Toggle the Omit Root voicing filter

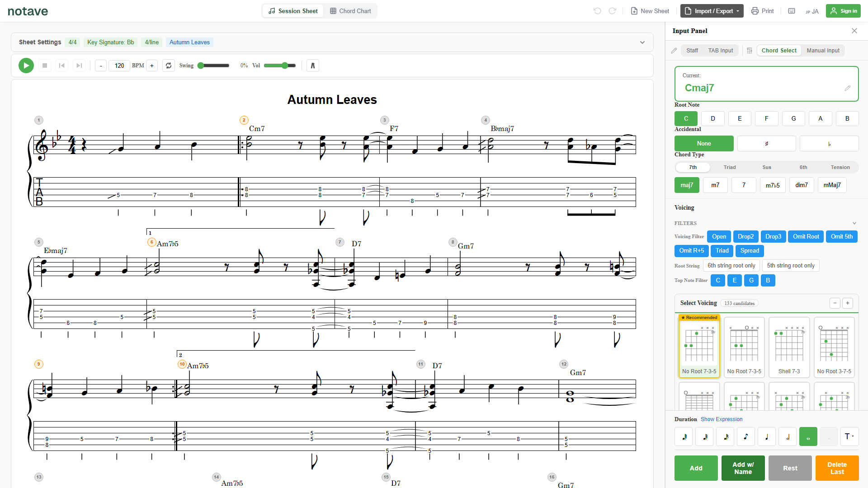pos(806,237)
